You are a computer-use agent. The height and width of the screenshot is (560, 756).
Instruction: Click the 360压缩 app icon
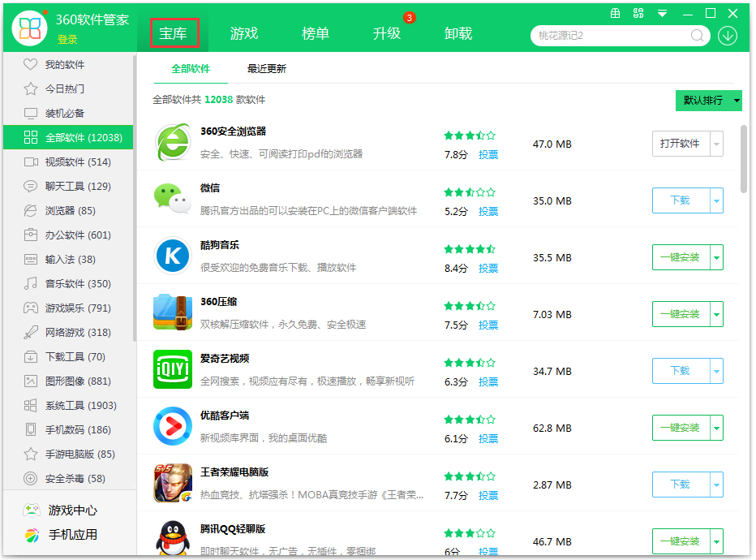173,312
